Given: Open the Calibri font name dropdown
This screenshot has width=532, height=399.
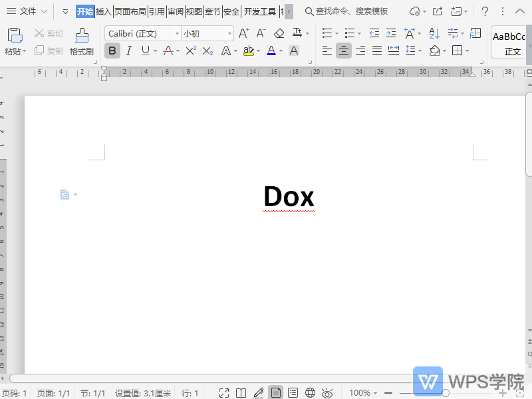Looking at the screenshot, I should pos(177,33).
